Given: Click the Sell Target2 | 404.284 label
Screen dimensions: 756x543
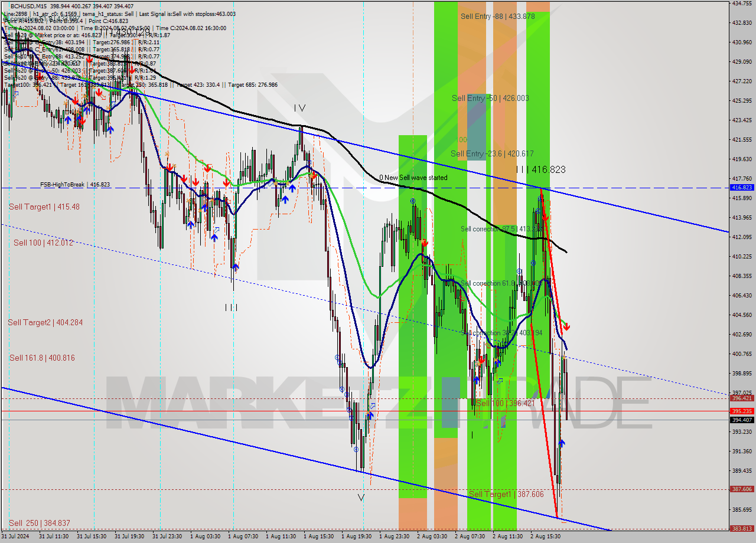Looking at the screenshot, I should click(x=45, y=322).
